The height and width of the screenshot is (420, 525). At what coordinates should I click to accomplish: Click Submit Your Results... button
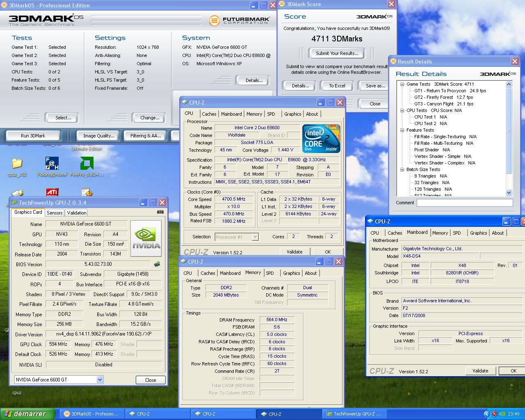coord(337,53)
